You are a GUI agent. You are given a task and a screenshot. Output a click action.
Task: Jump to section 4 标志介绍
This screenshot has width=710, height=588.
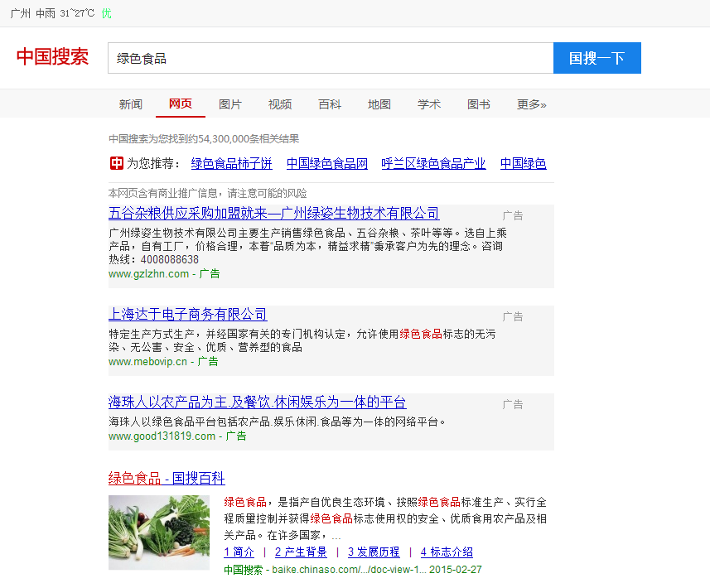(x=447, y=552)
